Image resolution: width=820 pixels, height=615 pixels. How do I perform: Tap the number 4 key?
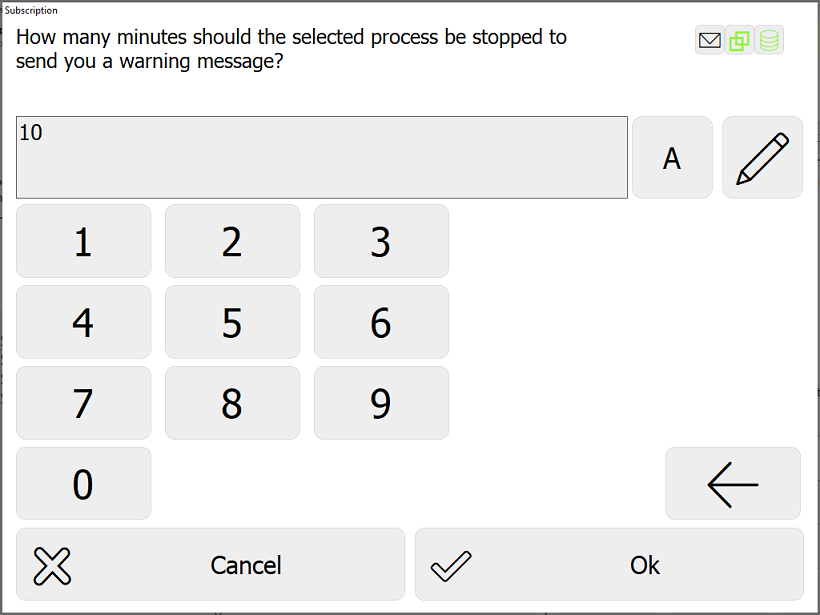tap(84, 322)
